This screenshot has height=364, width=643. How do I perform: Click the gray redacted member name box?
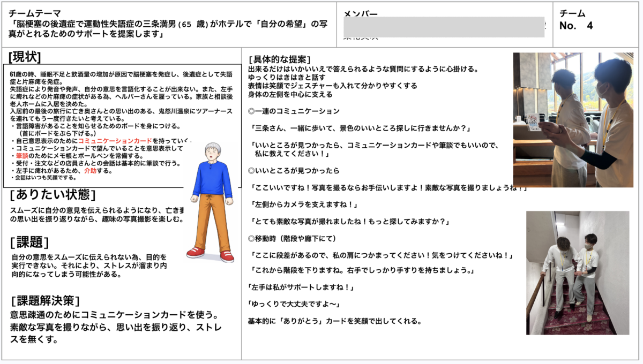[444, 27]
